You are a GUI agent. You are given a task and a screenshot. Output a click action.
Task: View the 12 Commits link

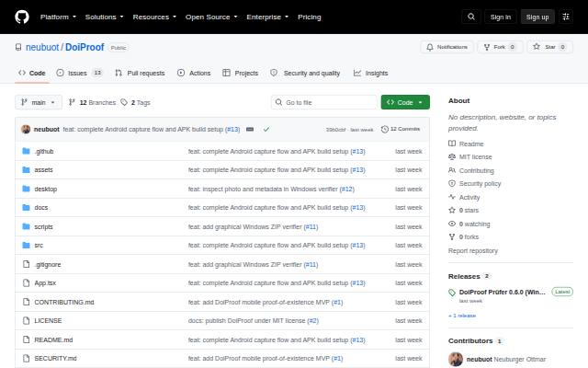[x=401, y=129]
